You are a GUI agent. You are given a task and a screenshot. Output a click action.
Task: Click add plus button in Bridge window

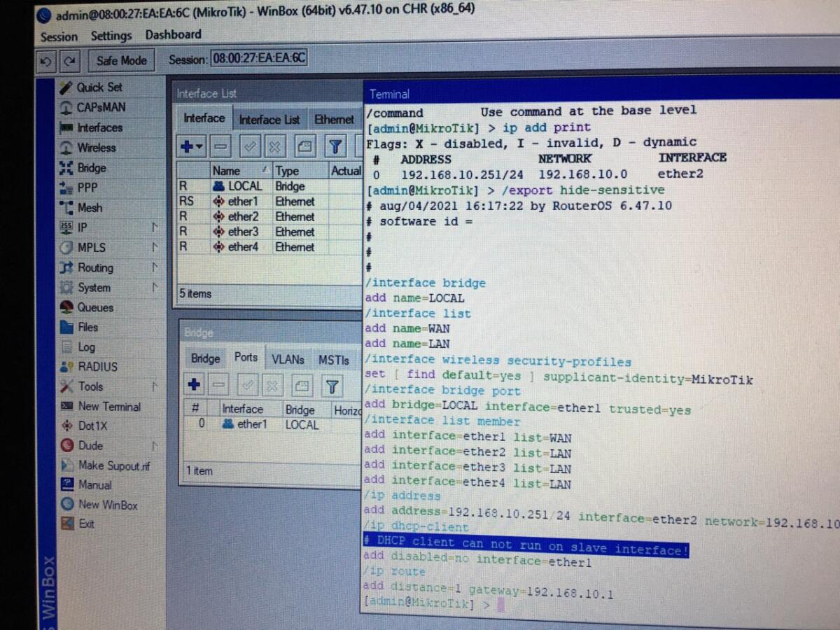click(194, 385)
